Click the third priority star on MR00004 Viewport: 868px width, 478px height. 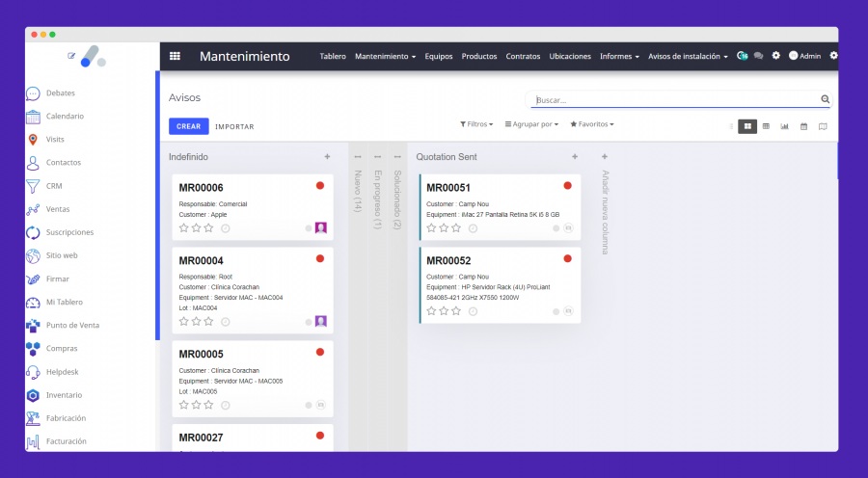coord(208,322)
